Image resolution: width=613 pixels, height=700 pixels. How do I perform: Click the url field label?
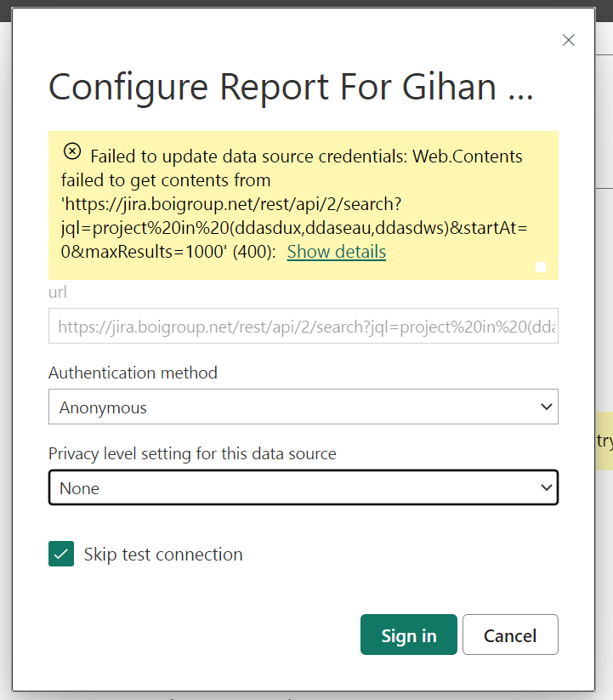coord(58,292)
